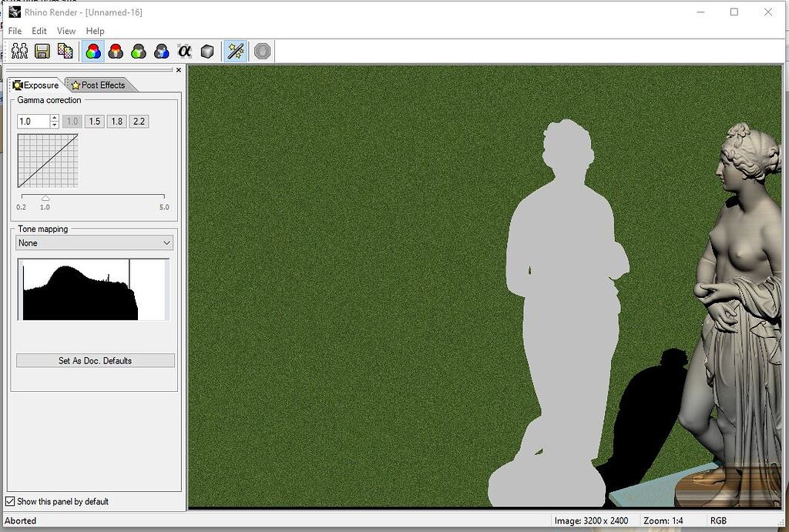Decrease gamma using the down spinner arrow

(x=54, y=124)
